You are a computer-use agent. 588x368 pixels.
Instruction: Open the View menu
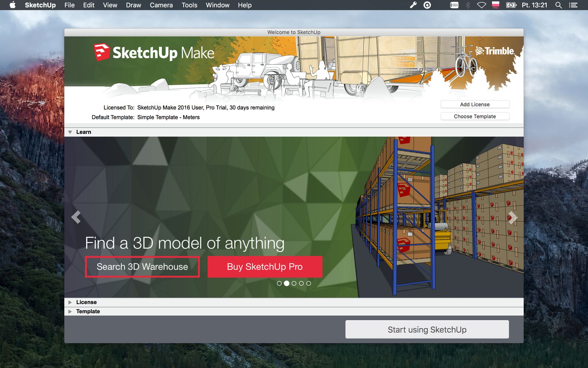110,5
